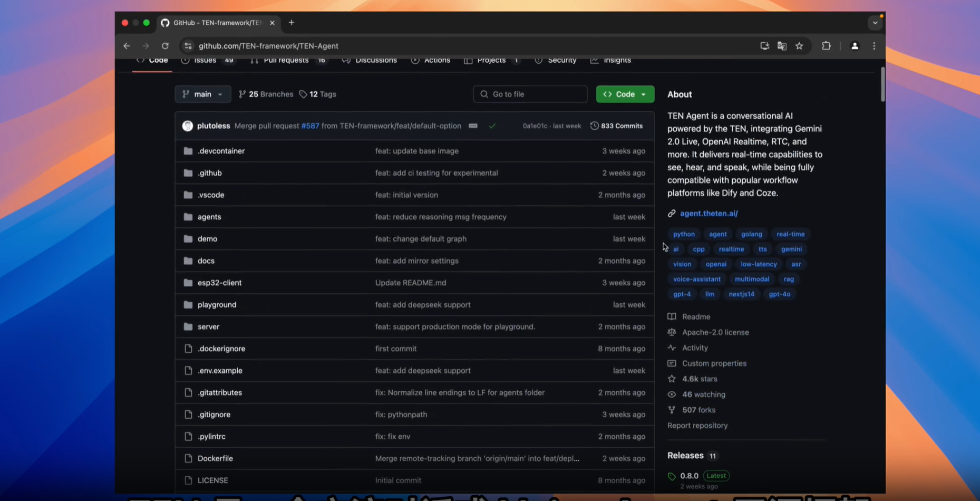Open the .gitignore file
980x501 pixels.
[214, 415]
